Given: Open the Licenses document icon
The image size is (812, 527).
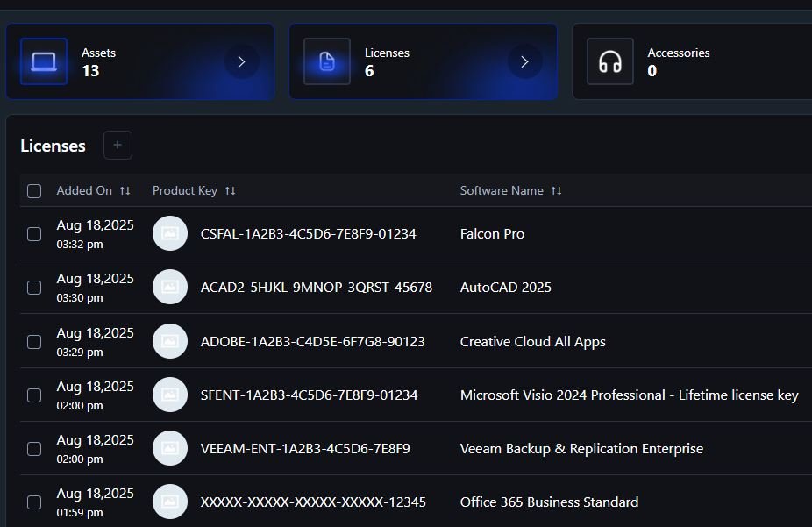Looking at the screenshot, I should pyautogui.click(x=327, y=61).
